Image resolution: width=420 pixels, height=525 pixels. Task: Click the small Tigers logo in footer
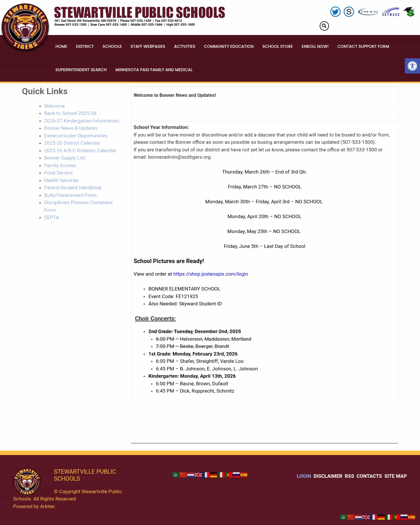[x=27, y=482]
